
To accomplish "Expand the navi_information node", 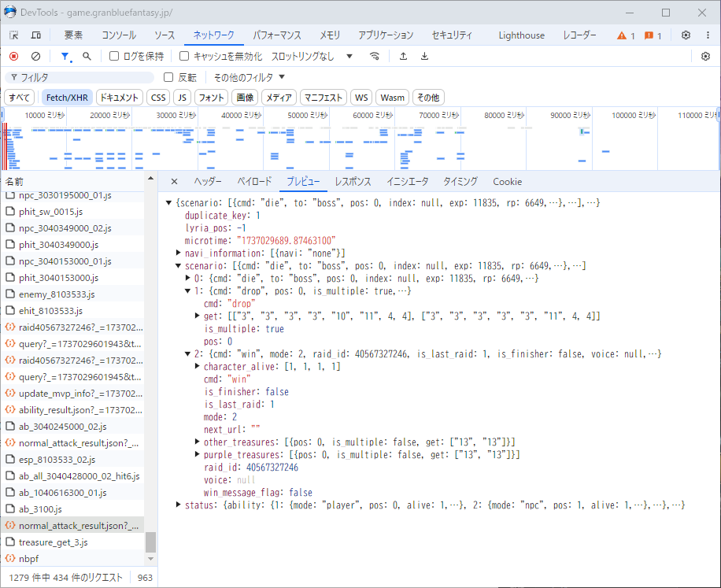I will click(179, 253).
